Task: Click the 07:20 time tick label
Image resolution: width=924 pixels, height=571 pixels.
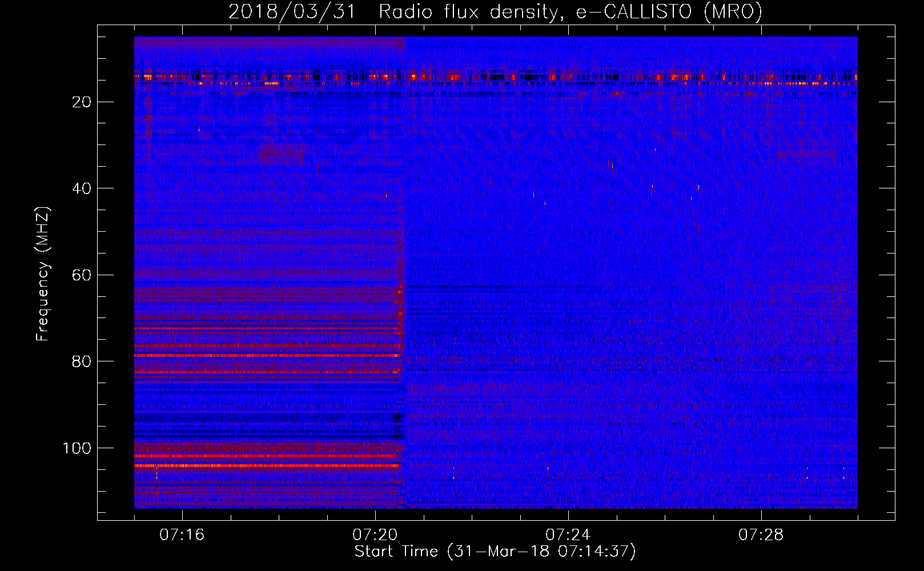Action: (375, 535)
